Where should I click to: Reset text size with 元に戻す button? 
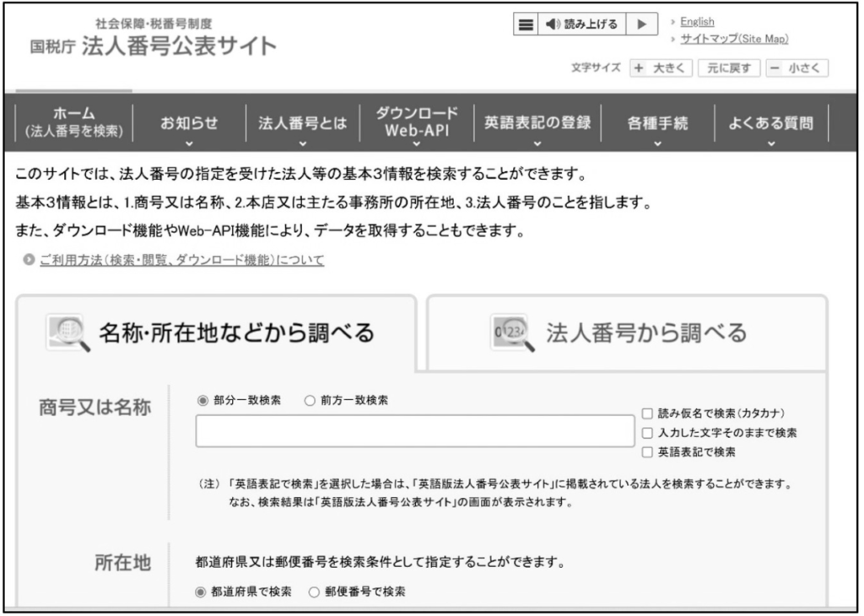(729, 68)
